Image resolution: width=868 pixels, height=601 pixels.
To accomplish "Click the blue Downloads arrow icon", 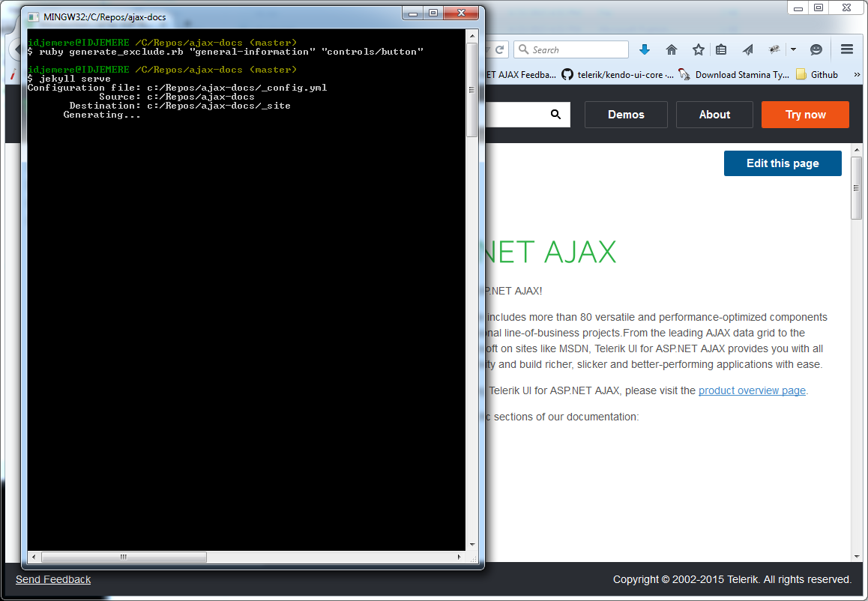I will tap(645, 49).
